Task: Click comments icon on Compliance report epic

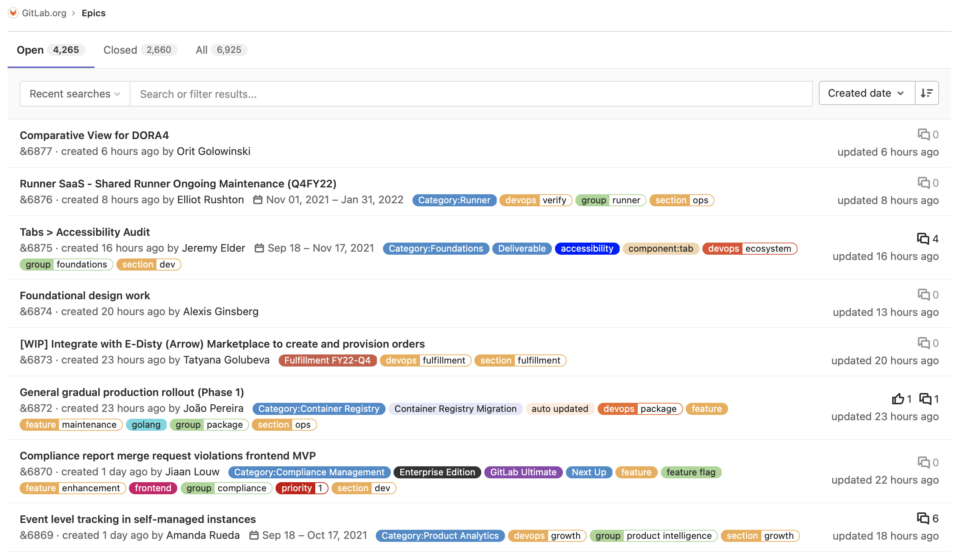Action: [923, 462]
